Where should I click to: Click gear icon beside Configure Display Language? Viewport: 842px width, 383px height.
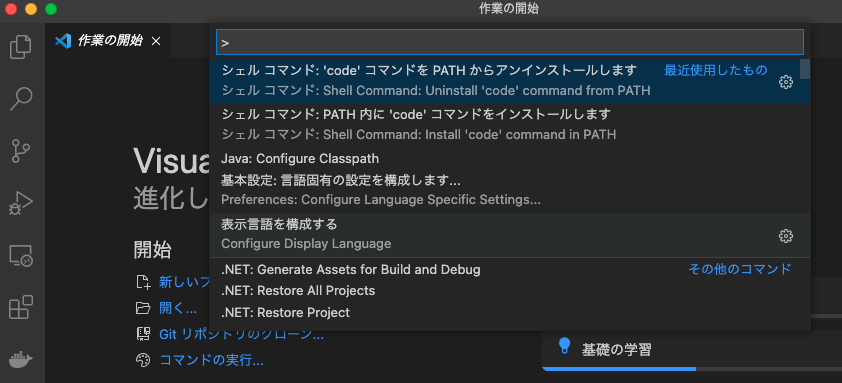point(786,236)
